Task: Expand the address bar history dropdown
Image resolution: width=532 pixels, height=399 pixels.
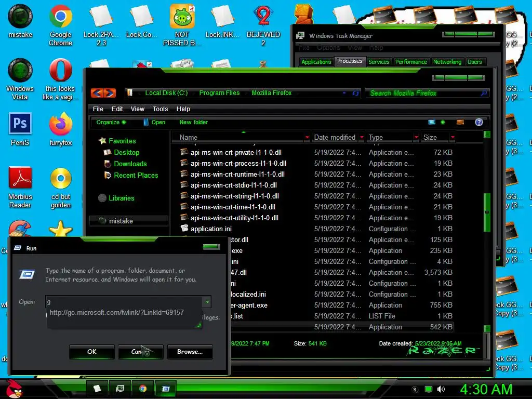Action: click(344, 93)
